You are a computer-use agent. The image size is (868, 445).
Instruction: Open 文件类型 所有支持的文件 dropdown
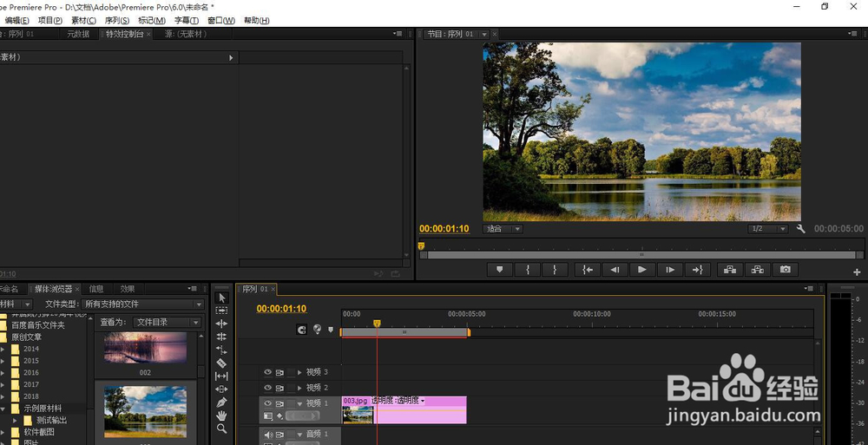click(143, 304)
